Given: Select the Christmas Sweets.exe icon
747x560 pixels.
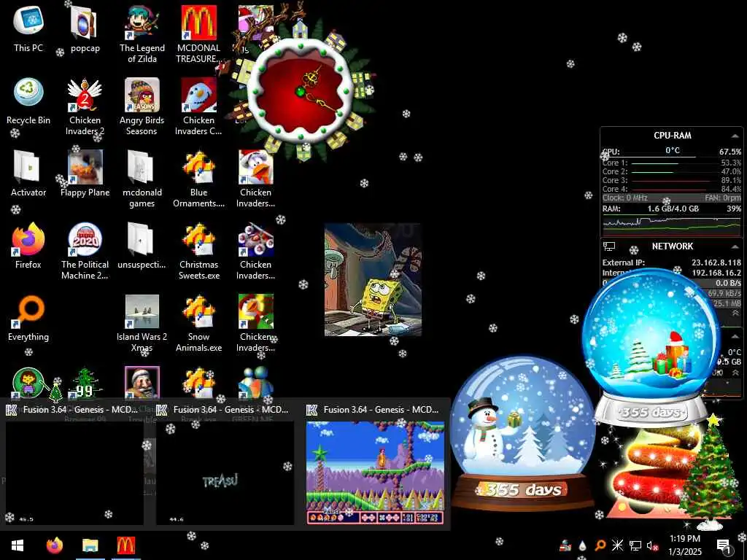Looking at the screenshot, I should 198,251.
